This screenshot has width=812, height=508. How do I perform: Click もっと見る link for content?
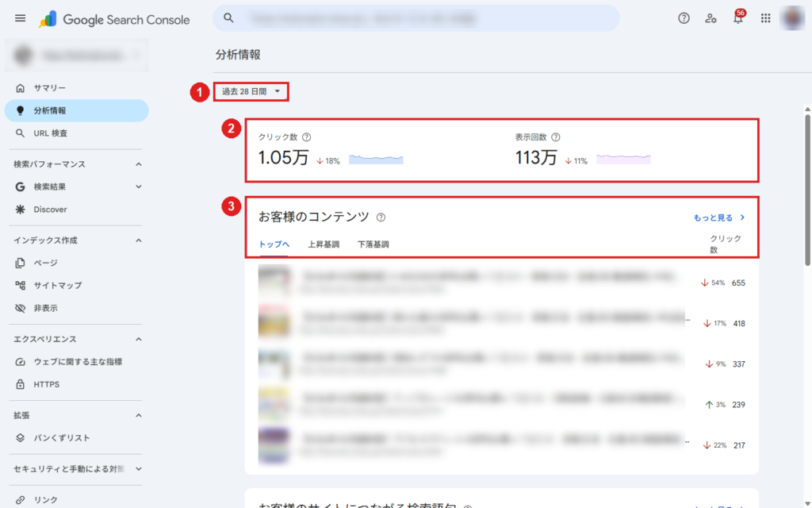pos(719,217)
